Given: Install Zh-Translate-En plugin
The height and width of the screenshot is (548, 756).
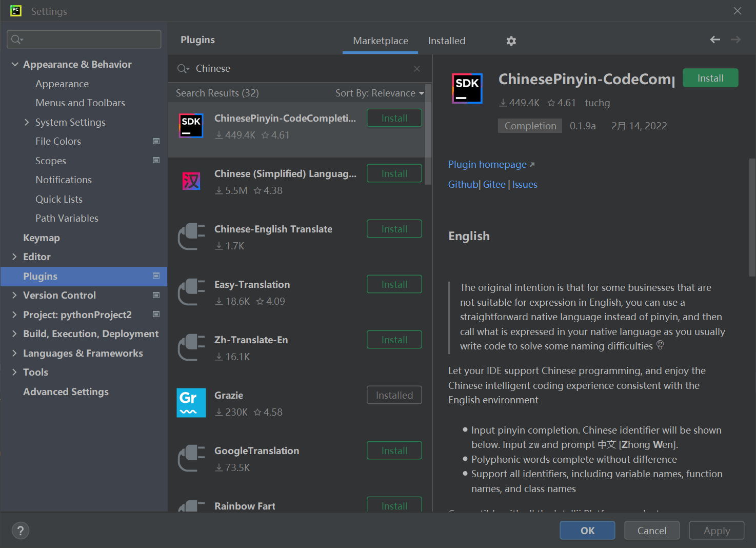Looking at the screenshot, I should [394, 340].
